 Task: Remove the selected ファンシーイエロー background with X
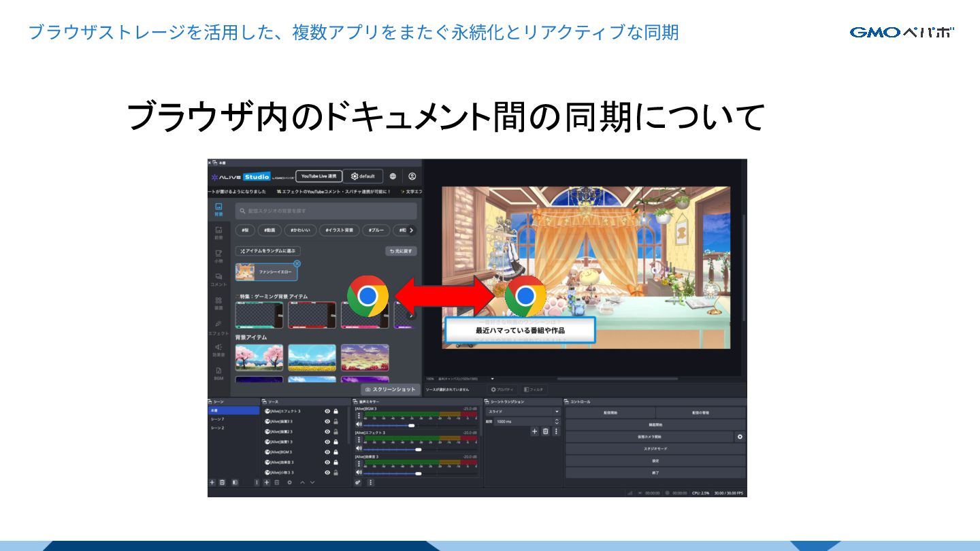point(297,264)
